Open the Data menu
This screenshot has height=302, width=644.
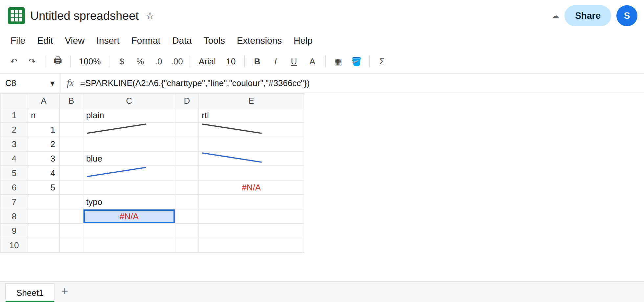click(x=182, y=40)
